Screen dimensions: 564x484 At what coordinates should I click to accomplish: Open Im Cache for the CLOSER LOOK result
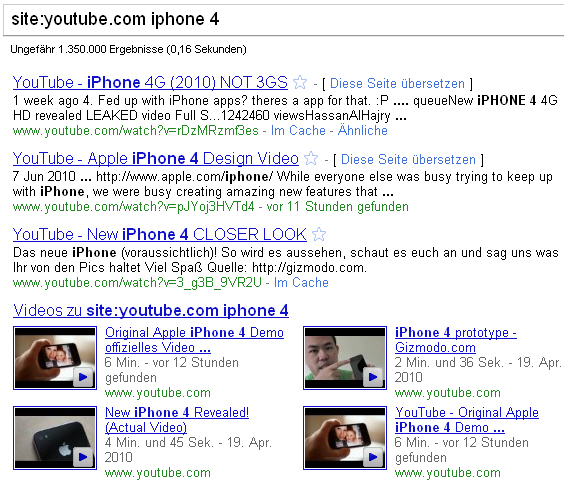[x=301, y=283]
